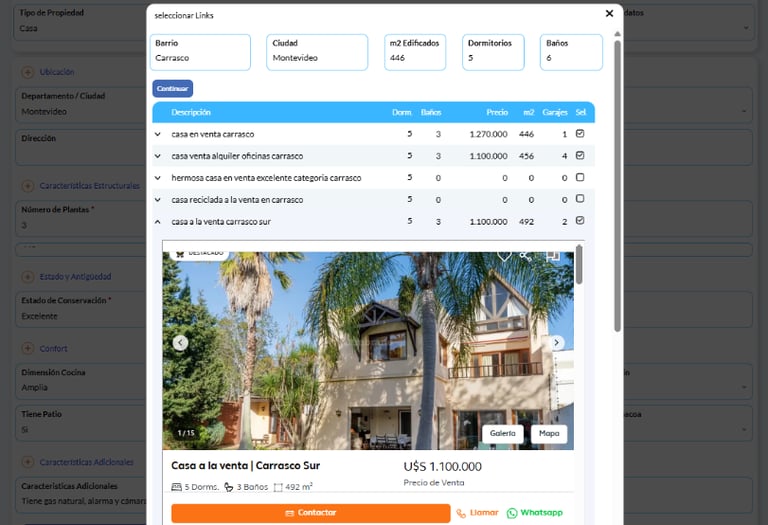768x525 pixels.
Task: Expand the 'casa en venta carrasco' row
Action: [x=158, y=134]
